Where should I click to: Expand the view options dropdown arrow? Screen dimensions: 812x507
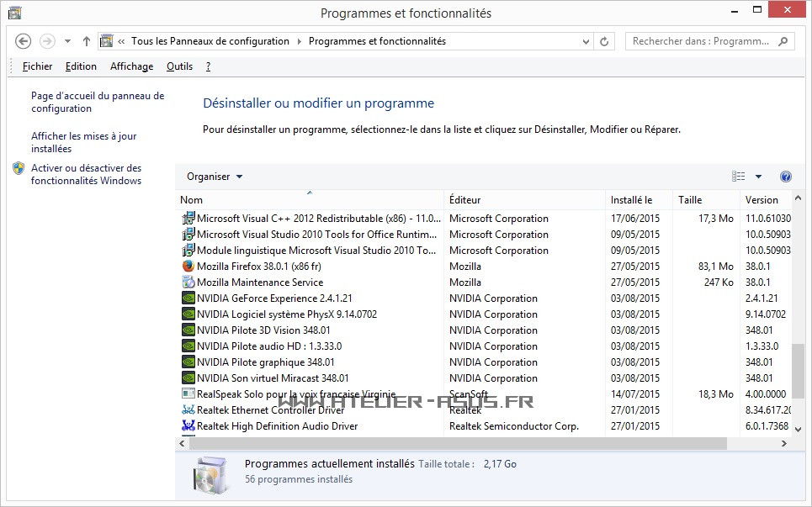click(x=758, y=177)
